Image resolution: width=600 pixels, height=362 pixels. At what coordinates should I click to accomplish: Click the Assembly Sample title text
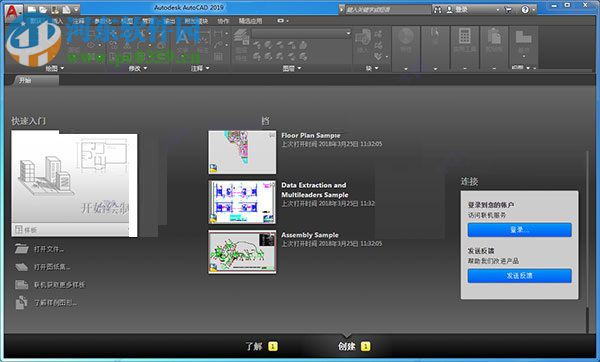pyautogui.click(x=310, y=235)
